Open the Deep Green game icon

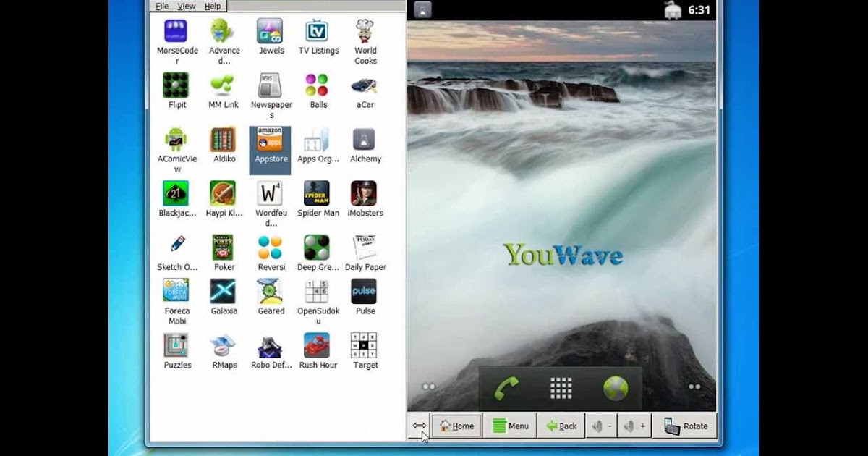(x=318, y=248)
